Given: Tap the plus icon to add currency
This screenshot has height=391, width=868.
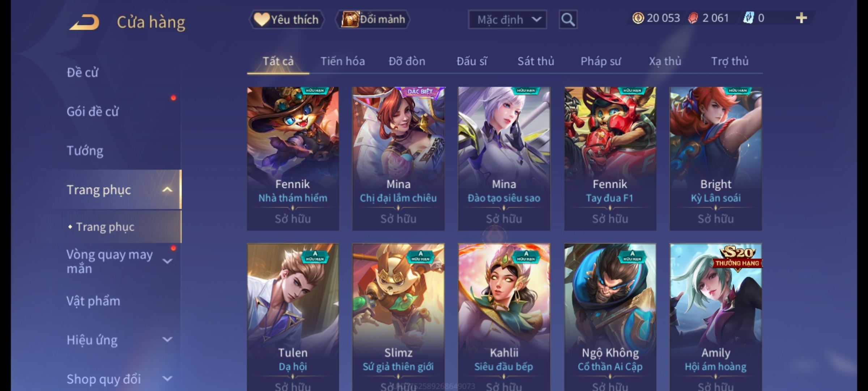Looking at the screenshot, I should [801, 18].
